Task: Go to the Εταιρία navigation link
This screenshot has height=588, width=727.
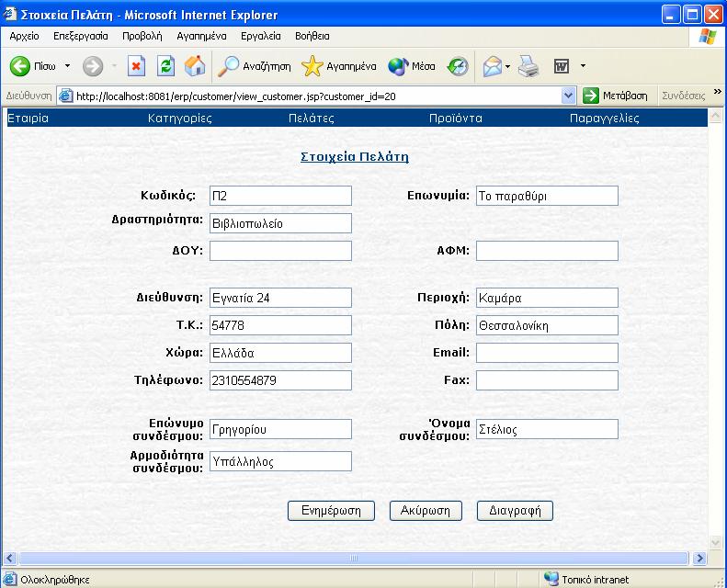Action: pos(28,119)
